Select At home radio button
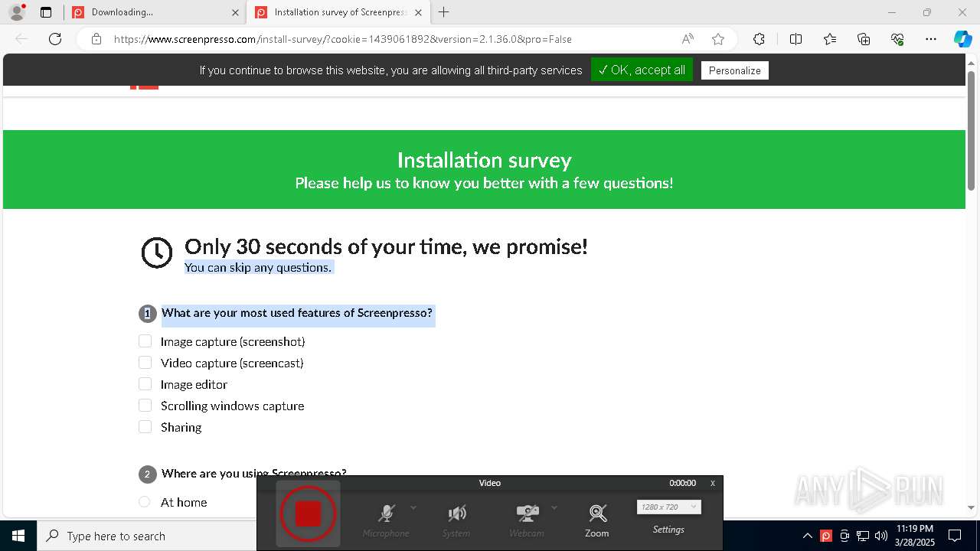The height and width of the screenshot is (551, 980). [145, 502]
